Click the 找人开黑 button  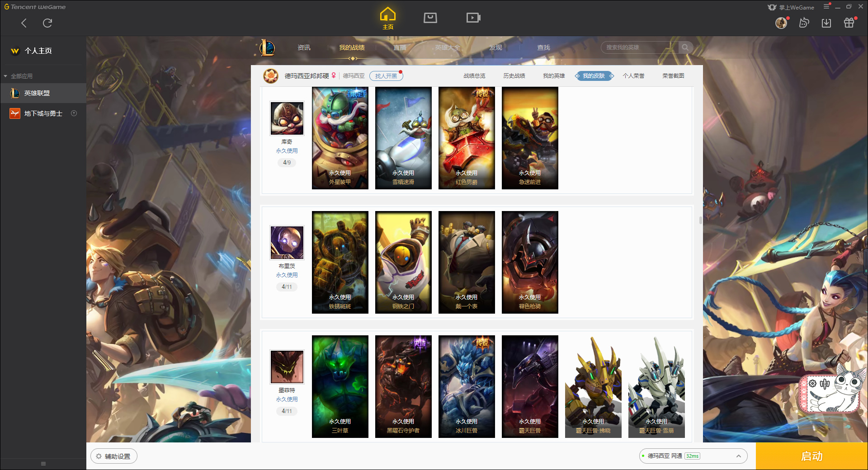click(386, 76)
